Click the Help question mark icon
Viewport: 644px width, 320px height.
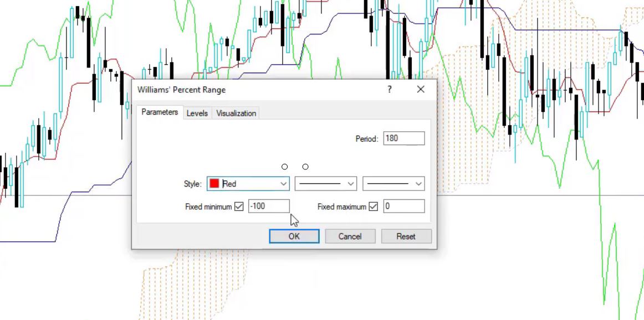click(x=390, y=89)
